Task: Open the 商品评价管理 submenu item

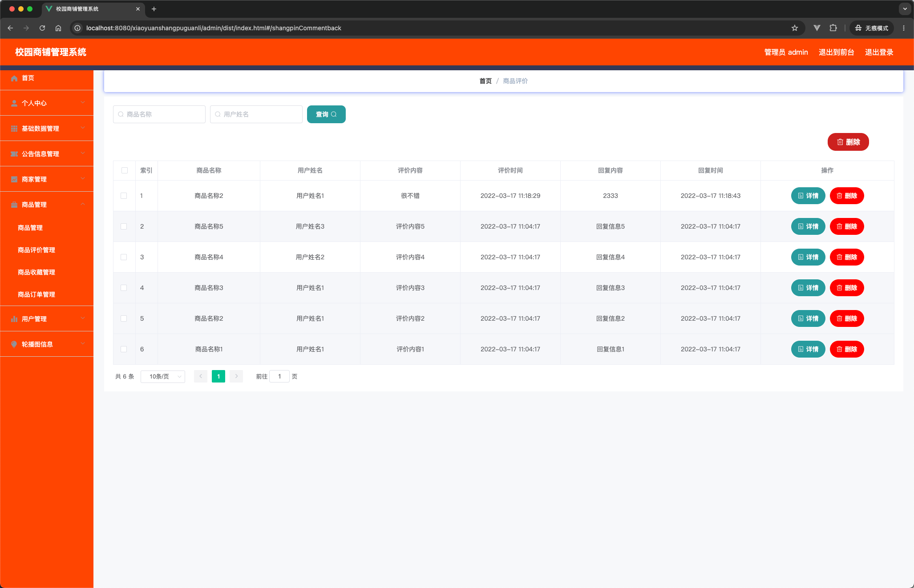Action: (x=36, y=250)
